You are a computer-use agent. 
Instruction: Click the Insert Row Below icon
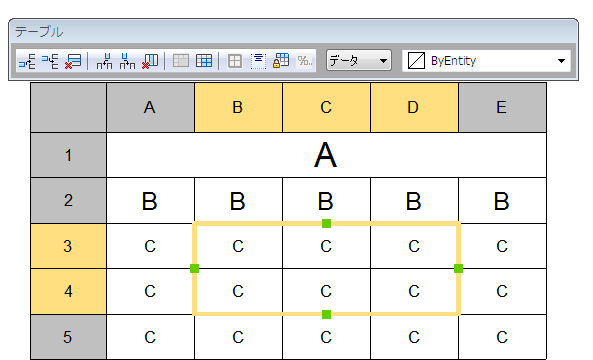click(50, 61)
